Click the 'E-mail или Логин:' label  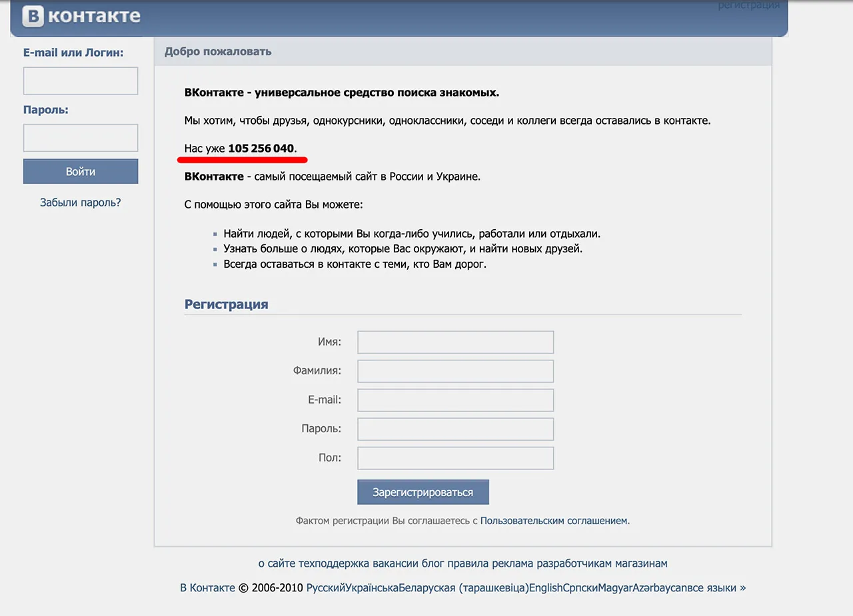73,53
